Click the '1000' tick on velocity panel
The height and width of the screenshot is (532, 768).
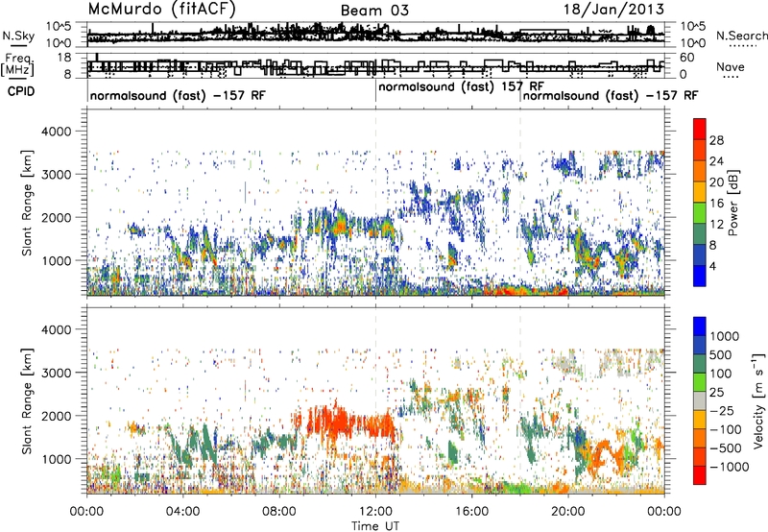click(59, 459)
